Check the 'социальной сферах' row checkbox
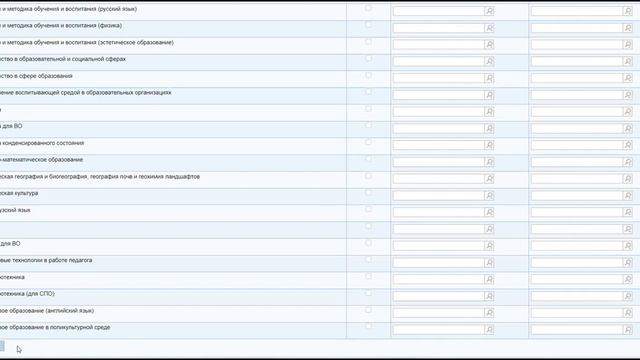Image resolution: width=640 pixels, height=360 pixels. 368,58
